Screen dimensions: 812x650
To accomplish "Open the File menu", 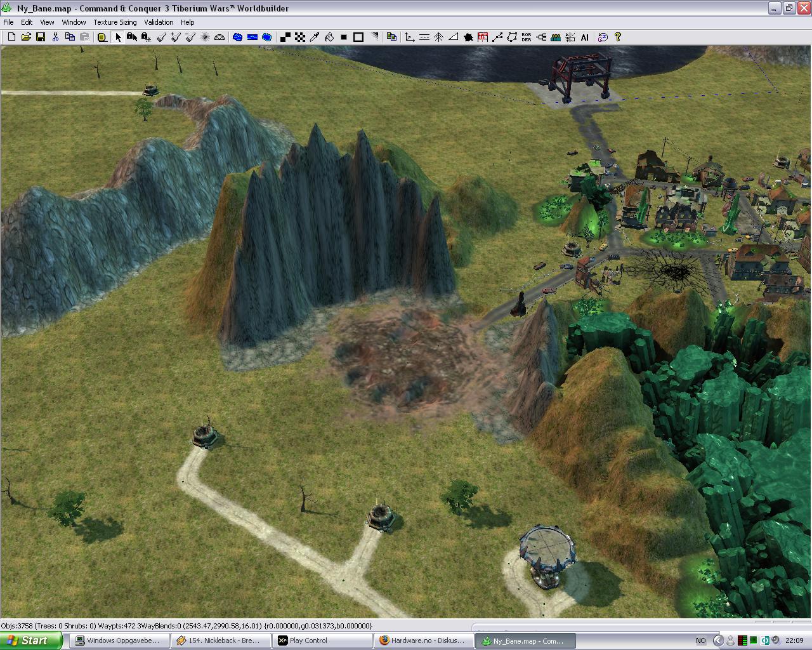I will [8, 22].
